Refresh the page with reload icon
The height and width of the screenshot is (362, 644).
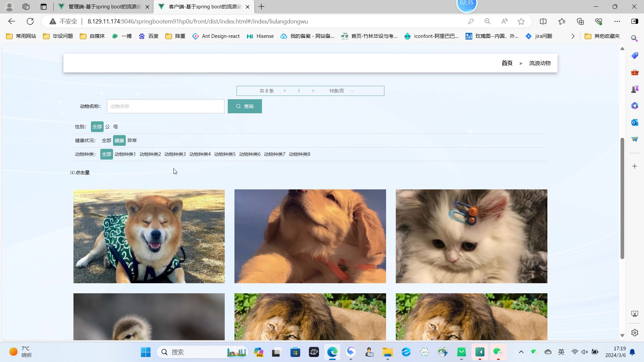click(x=30, y=21)
